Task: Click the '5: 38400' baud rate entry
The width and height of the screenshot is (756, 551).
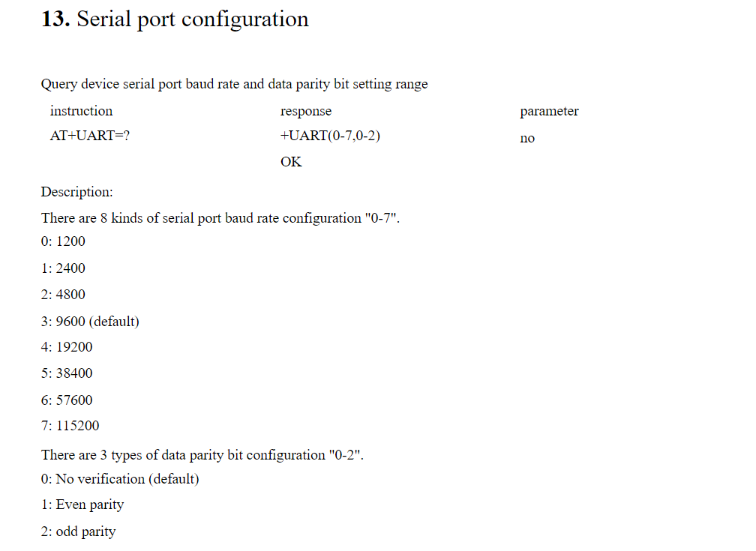Action: [x=67, y=373]
